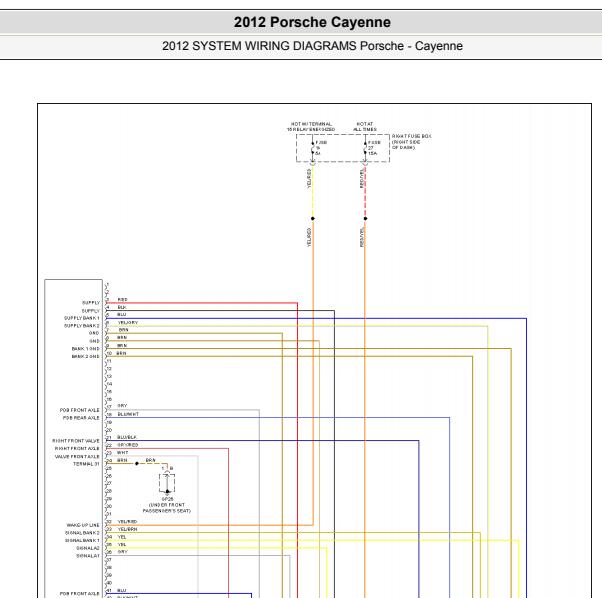The height and width of the screenshot is (598, 602).
Task: Select the 'BLU' label at pin 41
Action: [x=122, y=590]
